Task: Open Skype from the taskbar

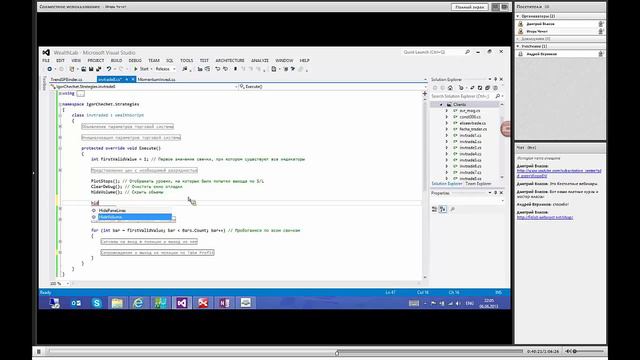Action: tap(96, 303)
